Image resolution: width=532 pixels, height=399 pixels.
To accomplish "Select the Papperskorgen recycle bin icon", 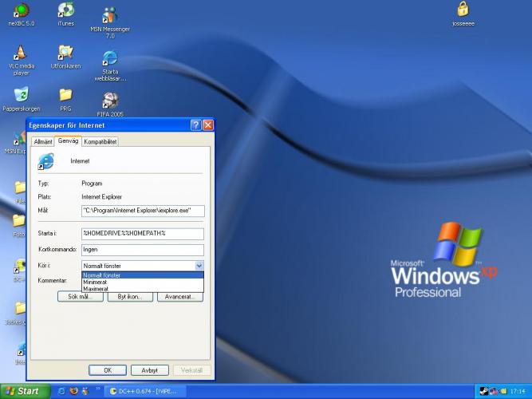I will (x=22, y=96).
